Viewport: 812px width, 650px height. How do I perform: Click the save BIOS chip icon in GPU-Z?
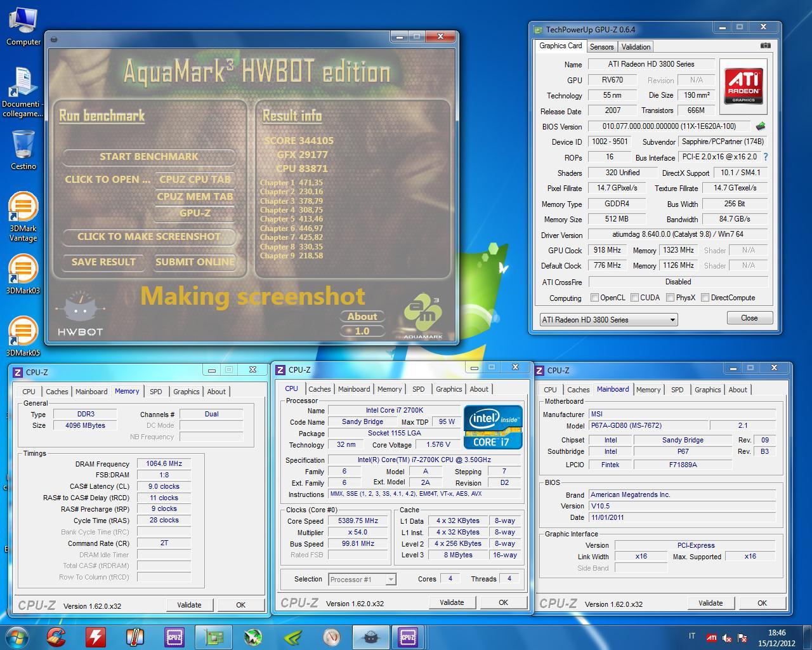(x=761, y=126)
